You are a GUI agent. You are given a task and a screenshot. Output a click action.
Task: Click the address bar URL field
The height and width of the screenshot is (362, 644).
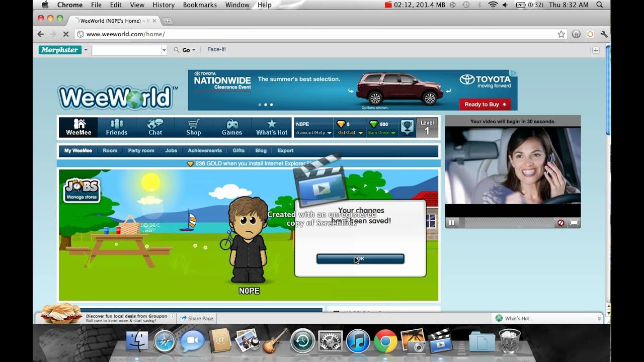click(x=320, y=34)
